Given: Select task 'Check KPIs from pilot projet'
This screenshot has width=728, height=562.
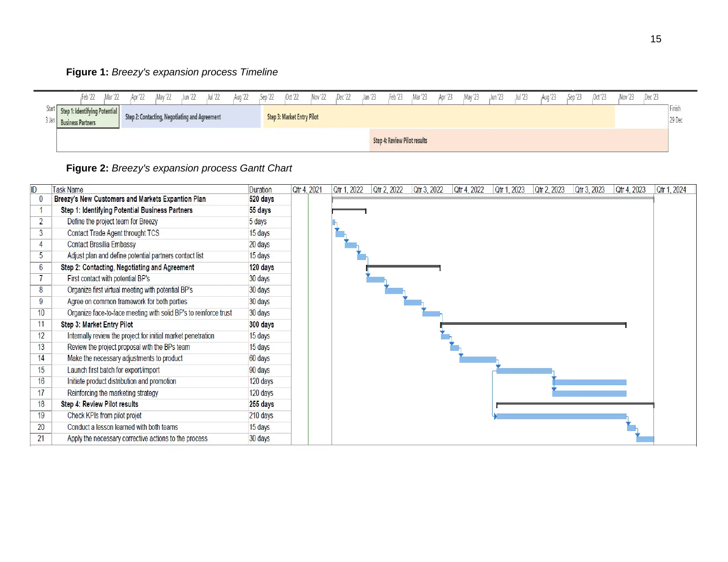Looking at the screenshot, I should (105, 416).
